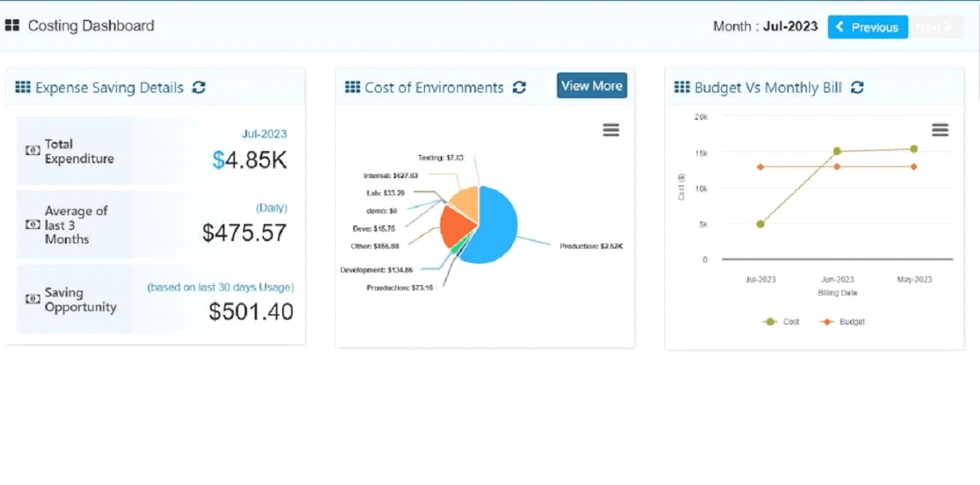The height and width of the screenshot is (485, 980).
Task: Click View More on Cost of Environments
Action: 592,86
